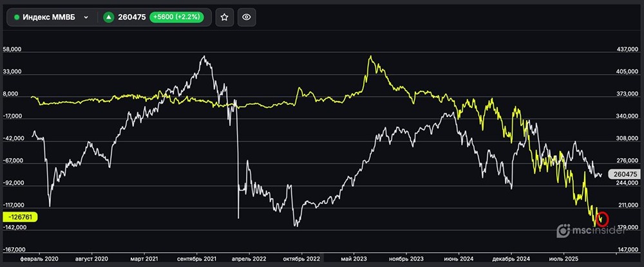Click the май 2023 date label

[x=354, y=259]
